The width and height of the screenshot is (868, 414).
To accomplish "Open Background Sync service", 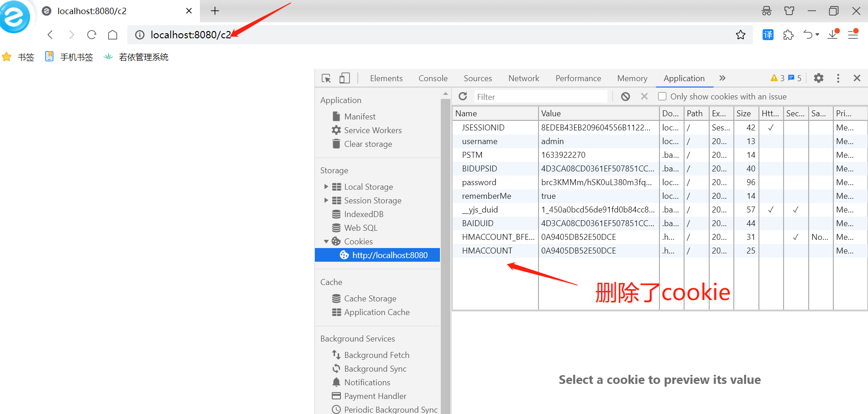I will click(375, 369).
